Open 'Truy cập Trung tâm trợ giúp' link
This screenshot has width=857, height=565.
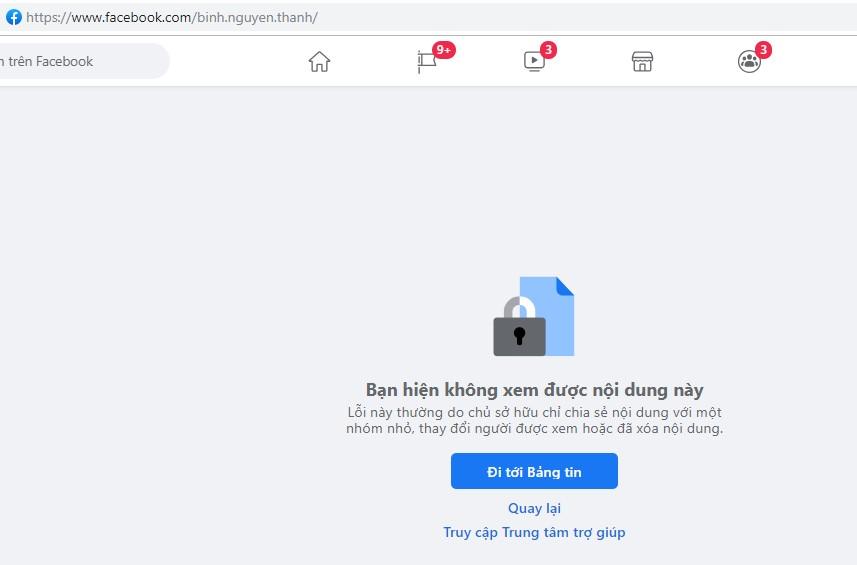point(534,532)
